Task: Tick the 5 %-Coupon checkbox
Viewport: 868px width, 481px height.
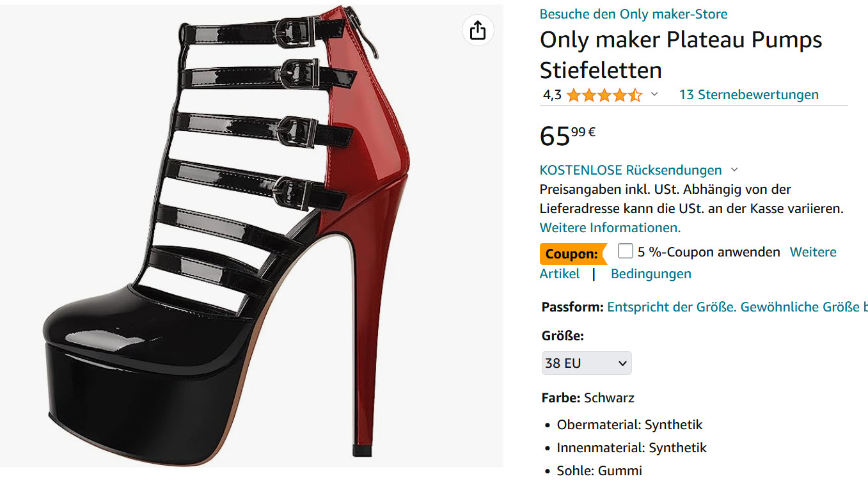Action: (x=625, y=251)
